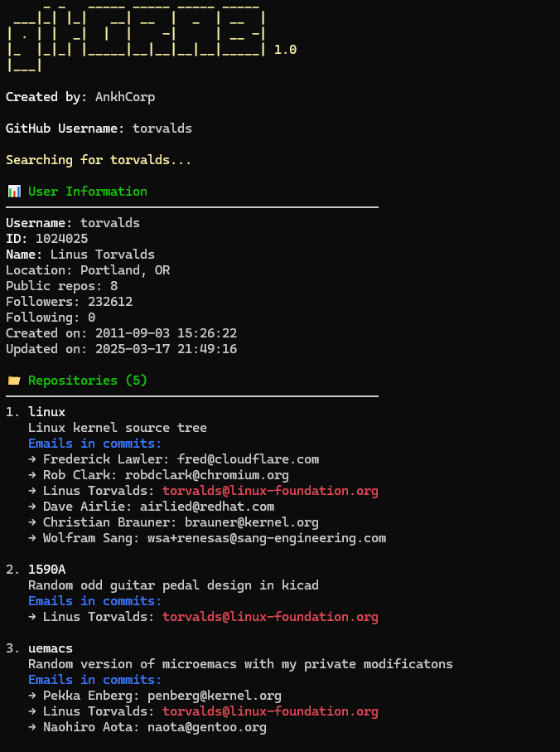The image size is (560, 752).
Task: Click the 'Username: torvalds' info row
Action: (73, 223)
